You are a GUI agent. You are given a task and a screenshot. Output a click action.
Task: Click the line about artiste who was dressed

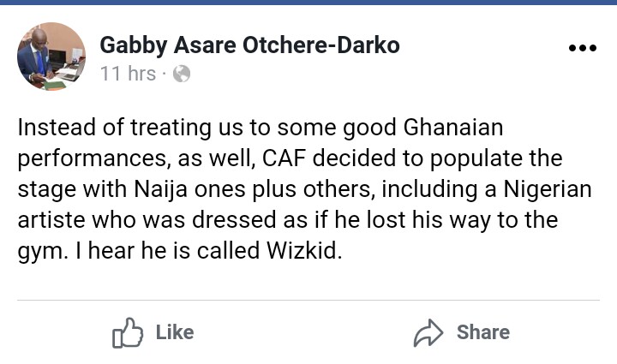pyautogui.click(x=288, y=220)
